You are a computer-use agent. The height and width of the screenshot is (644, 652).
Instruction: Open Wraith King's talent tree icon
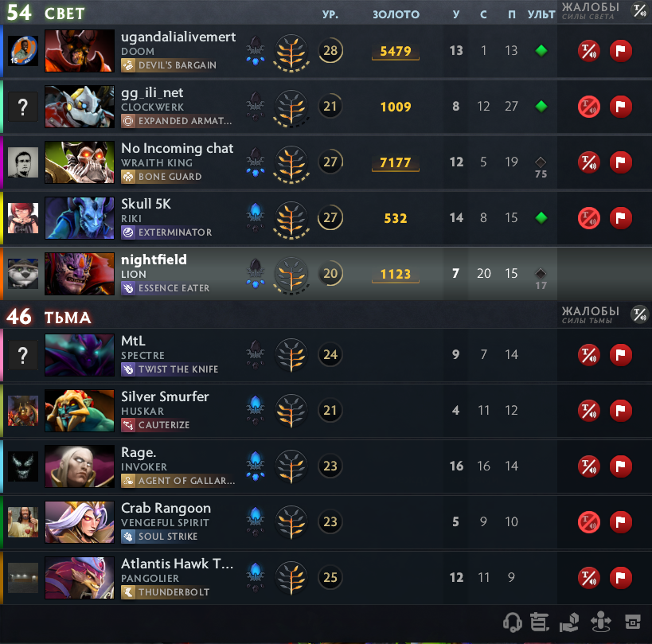tap(291, 162)
